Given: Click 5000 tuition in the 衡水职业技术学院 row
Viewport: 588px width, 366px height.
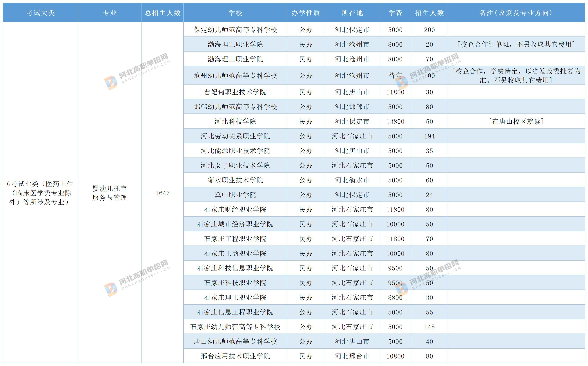Looking at the screenshot, I should pos(395,180).
